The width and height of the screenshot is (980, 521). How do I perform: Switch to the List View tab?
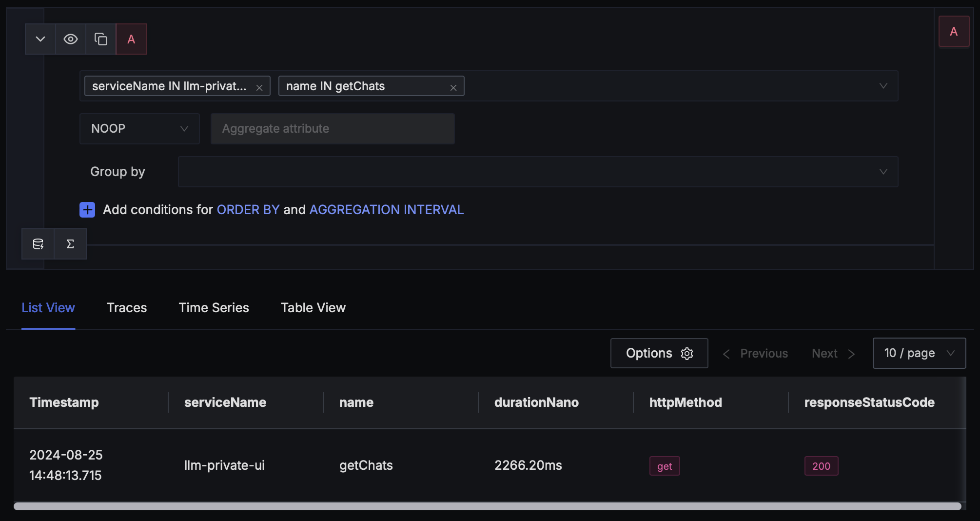click(48, 308)
